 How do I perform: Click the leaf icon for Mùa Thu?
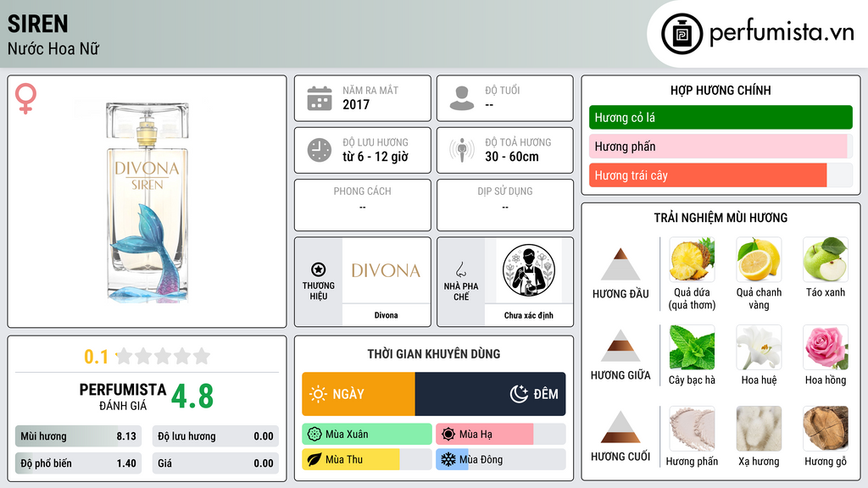(314, 459)
